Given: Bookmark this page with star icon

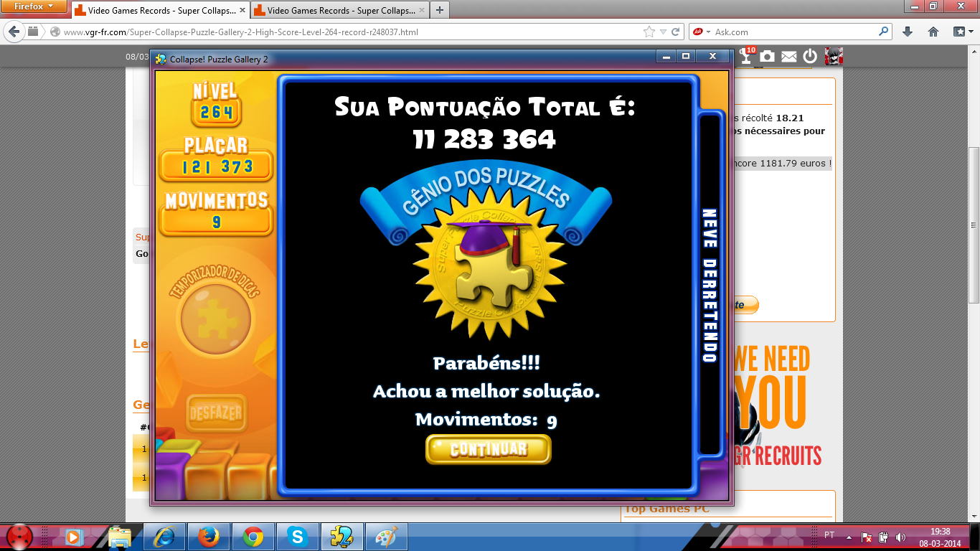Looking at the screenshot, I should click(649, 32).
